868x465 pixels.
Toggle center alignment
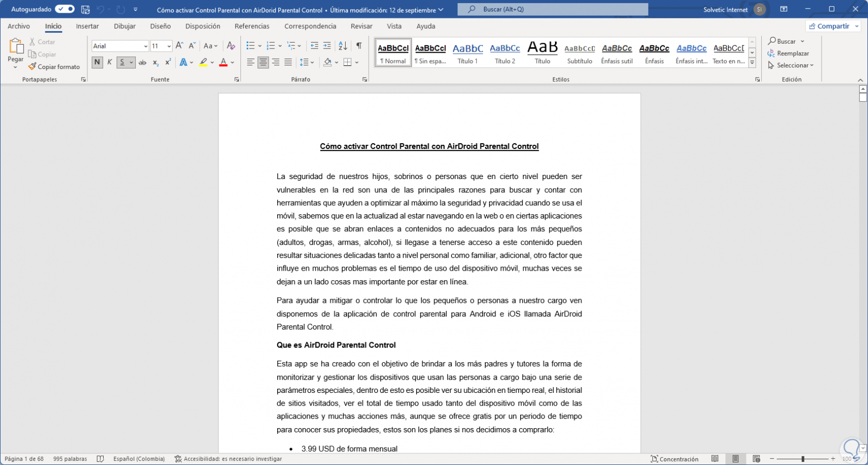point(263,63)
